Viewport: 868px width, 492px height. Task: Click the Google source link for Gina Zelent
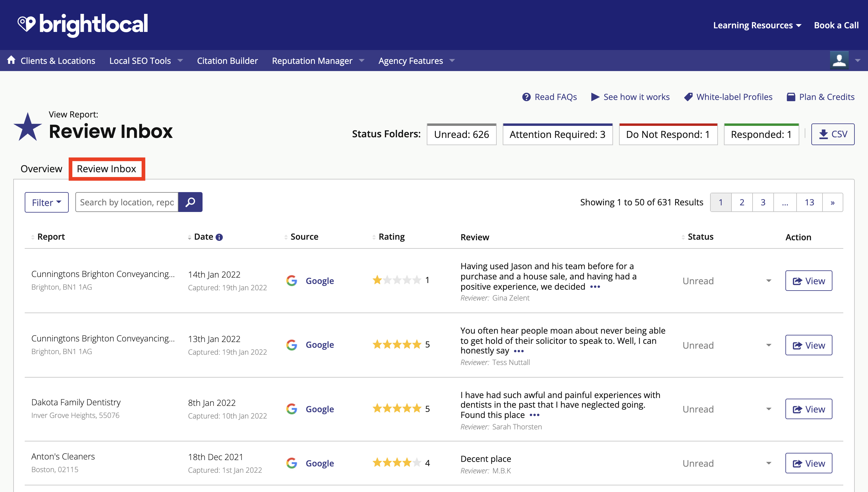click(x=319, y=281)
